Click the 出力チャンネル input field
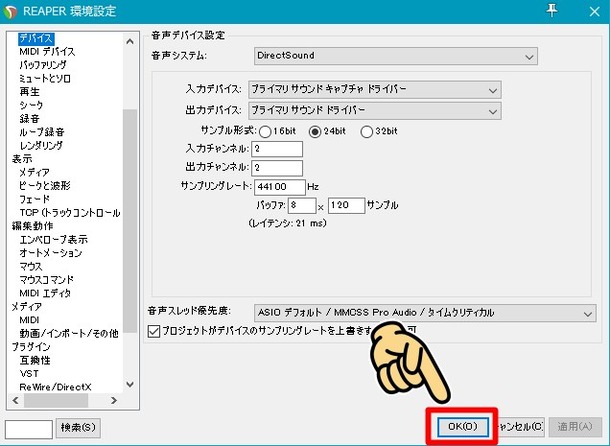This screenshot has width=610, height=446. point(277,168)
